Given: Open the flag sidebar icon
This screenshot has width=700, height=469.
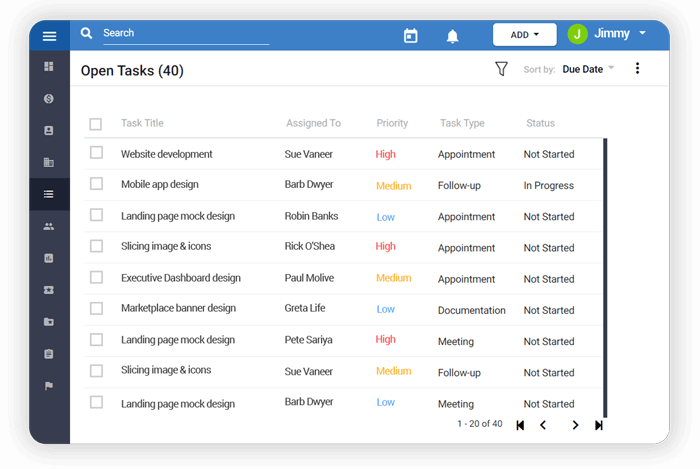Looking at the screenshot, I should coord(49,386).
